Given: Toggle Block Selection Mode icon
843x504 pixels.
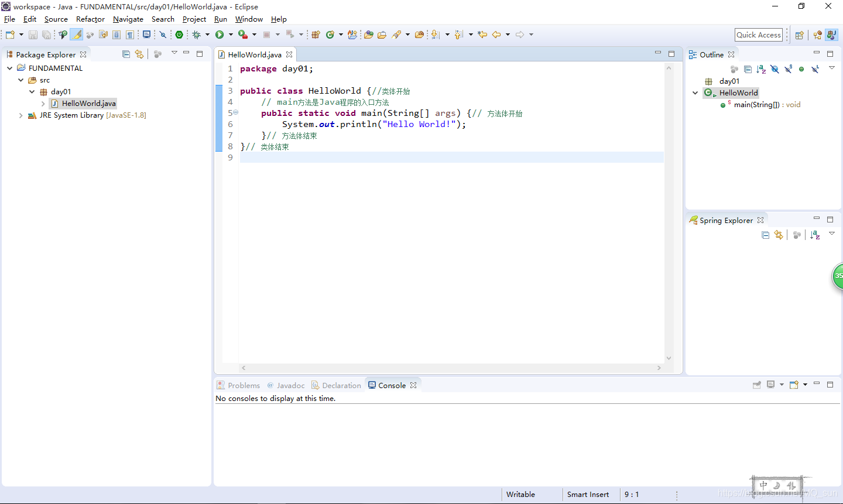Looking at the screenshot, I should click(x=116, y=35).
